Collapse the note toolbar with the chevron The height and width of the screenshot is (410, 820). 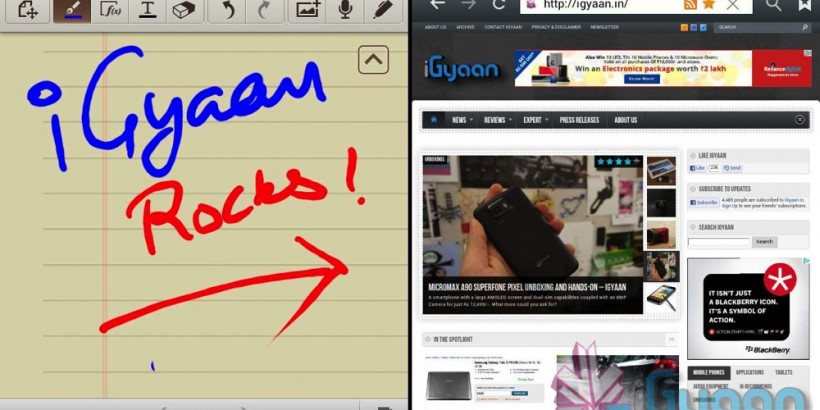[373, 60]
